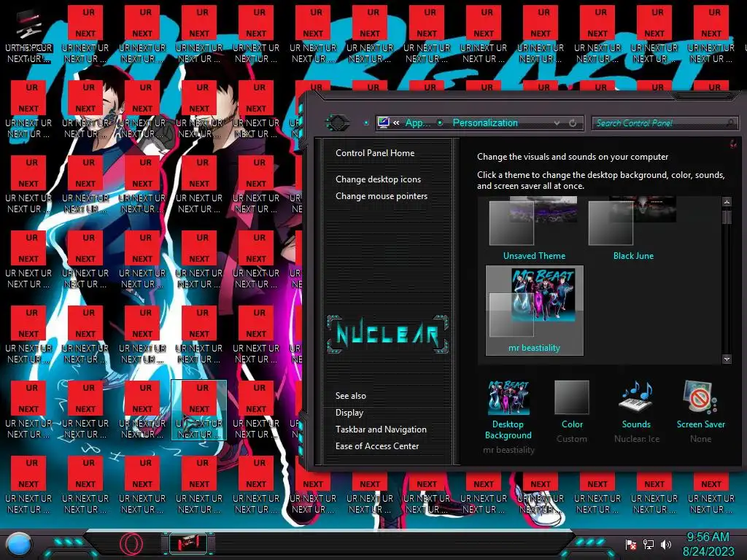Screen dimensions: 747x560
Task: Click the hexagon Back button in Control Panel
Action: (338, 122)
